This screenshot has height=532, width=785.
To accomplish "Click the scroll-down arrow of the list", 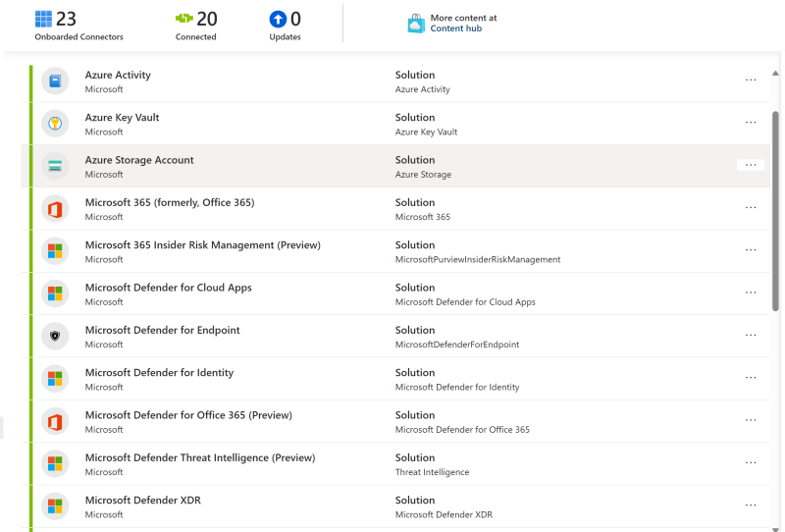I will coord(775,529).
